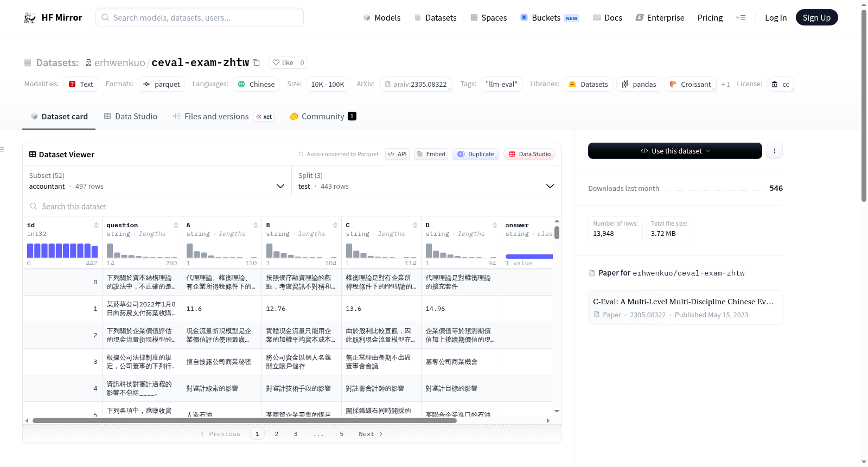The height and width of the screenshot is (467, 868).
Task: Open the Spaces navigation link
Action: click(x=488, y=18)
